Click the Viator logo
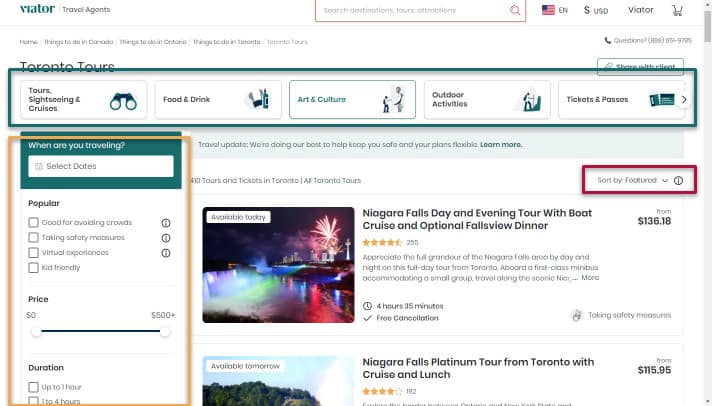This screenshot has width=712, height=406. point(37,9)
